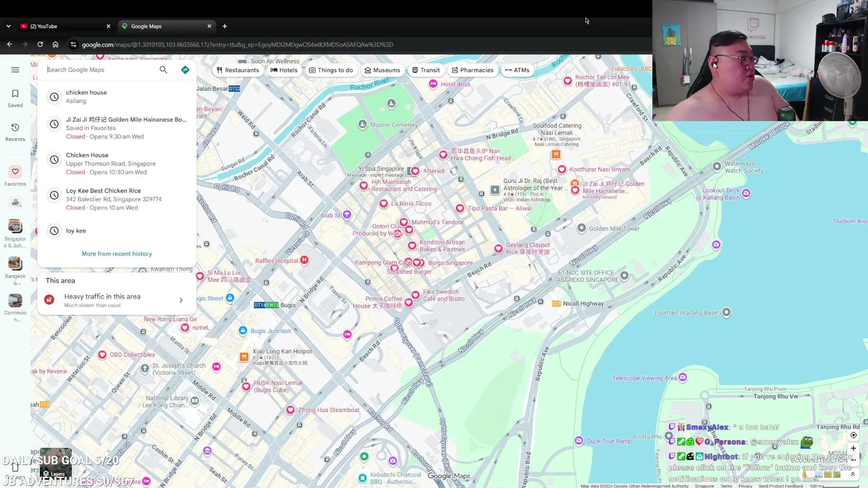Switch to the Google Maps browser tab
Screen dimensions: 868x488
pyautogui.click(x=167, y=26)
